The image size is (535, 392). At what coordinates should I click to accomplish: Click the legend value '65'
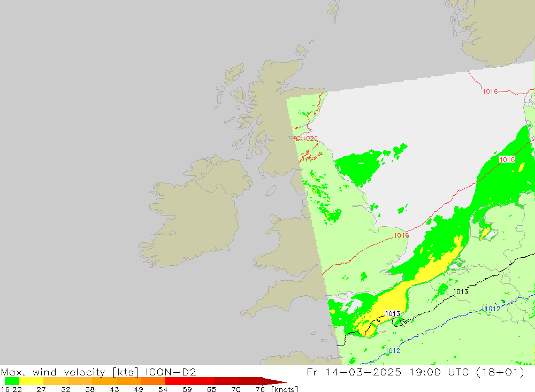(211, 389)
